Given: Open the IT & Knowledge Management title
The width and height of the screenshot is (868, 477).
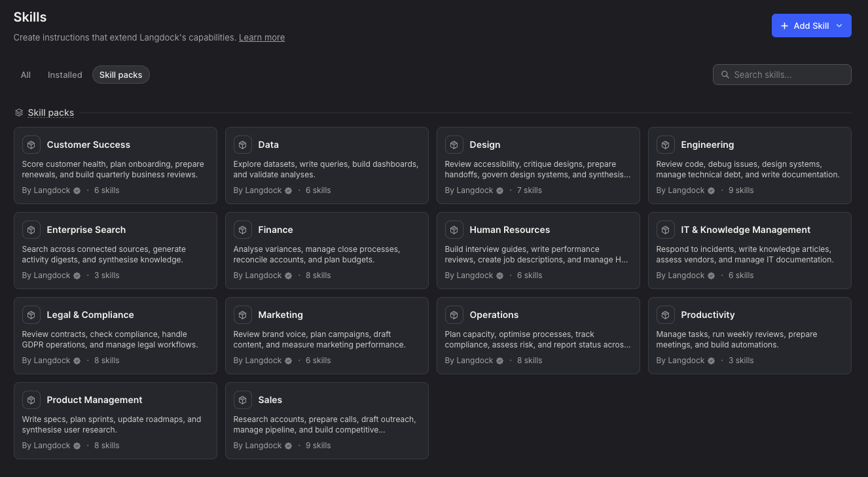Looking at the screenshot, I should [746, 230].
